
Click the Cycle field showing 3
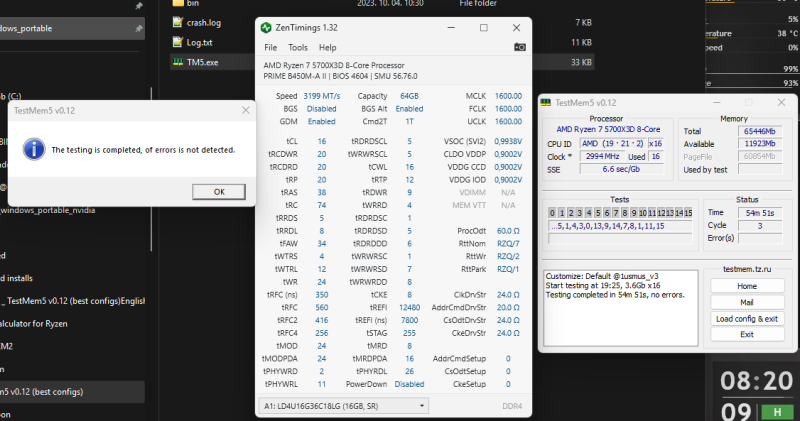pos(760,226)
